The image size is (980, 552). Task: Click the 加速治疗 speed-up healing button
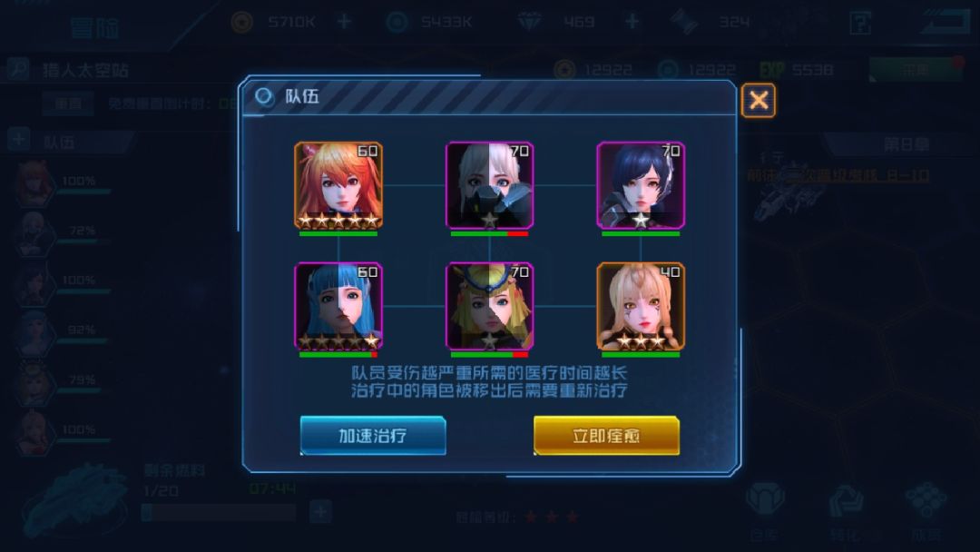pos(373,435)
